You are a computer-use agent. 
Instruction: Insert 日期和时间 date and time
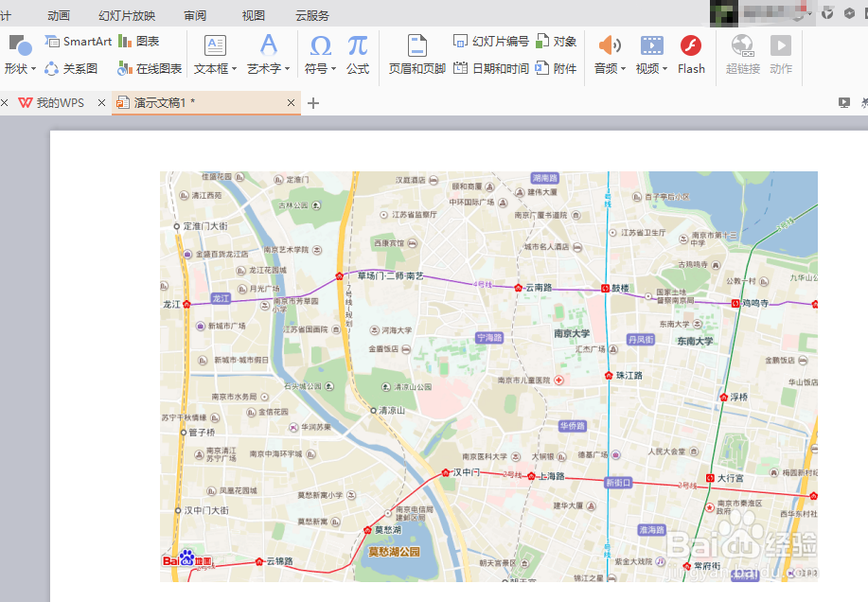pyautogui.click(x=490, y=68)
